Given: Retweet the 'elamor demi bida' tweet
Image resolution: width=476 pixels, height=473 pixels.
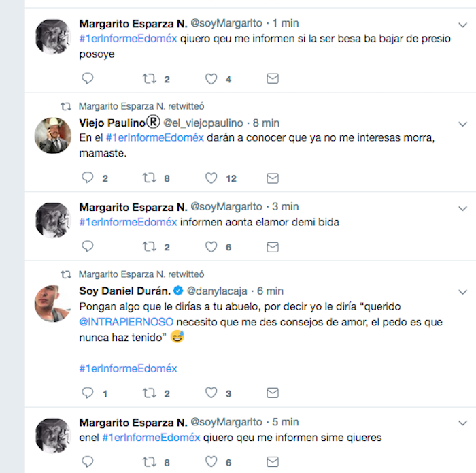Looking at the screenshot, I should pyautogui.click(x=149, y=246).
